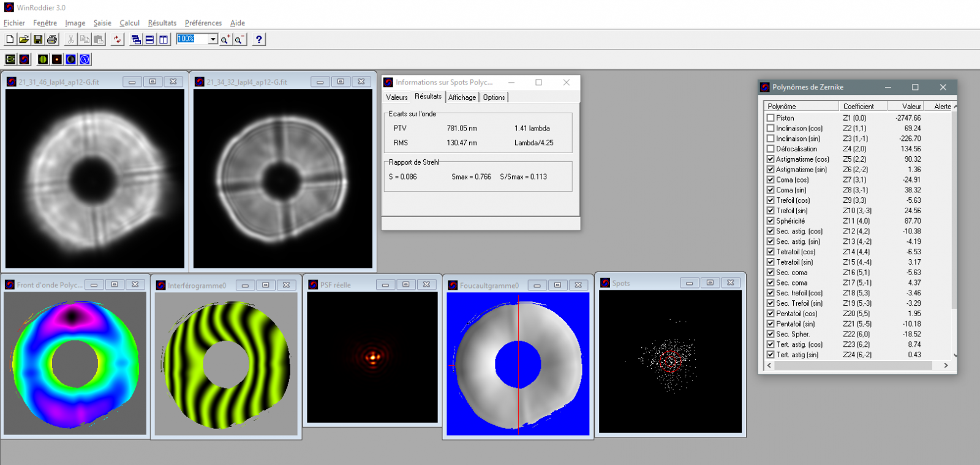
Task: Click the Zernike horizontal scrollbar track
Action: (x=858, y=366)
